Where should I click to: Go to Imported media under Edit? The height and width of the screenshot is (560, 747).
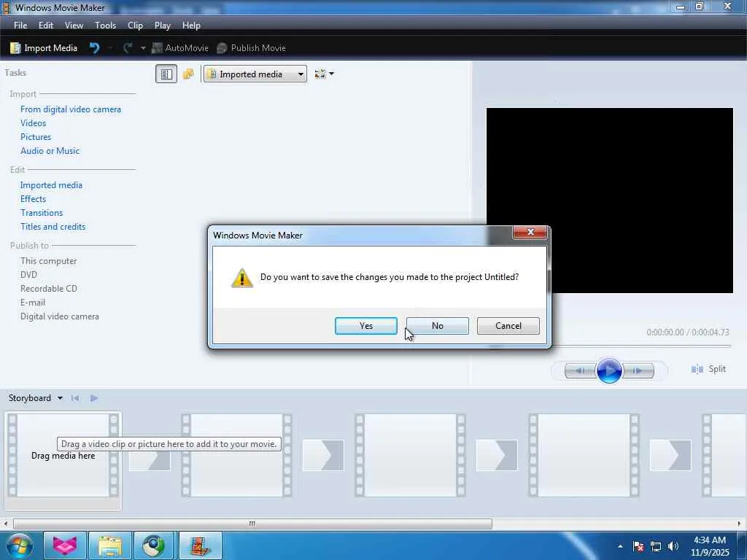[x=52, y=184]
